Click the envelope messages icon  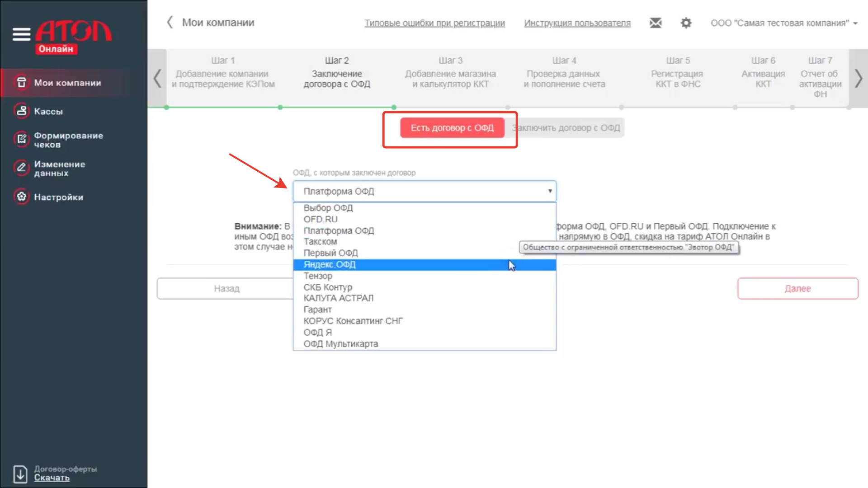tap(656, 23)
